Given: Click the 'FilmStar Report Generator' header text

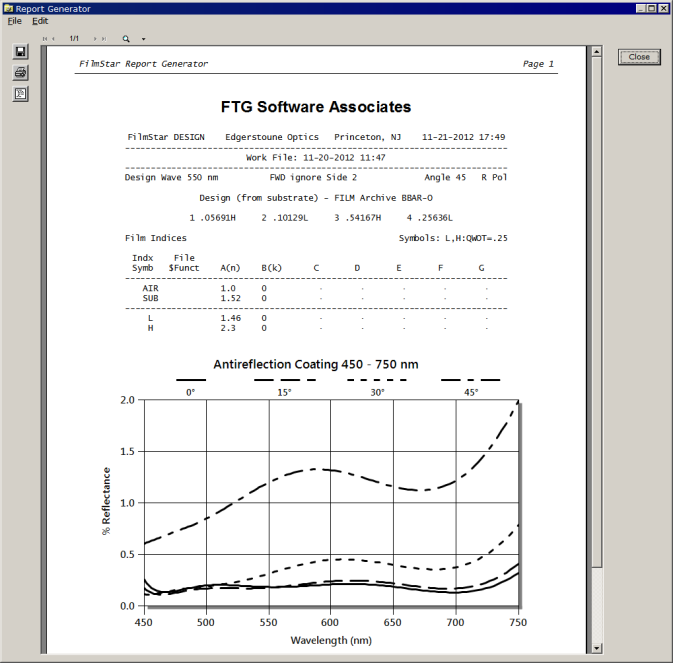Looking at the screenshot, I should (x=143, y=64).
